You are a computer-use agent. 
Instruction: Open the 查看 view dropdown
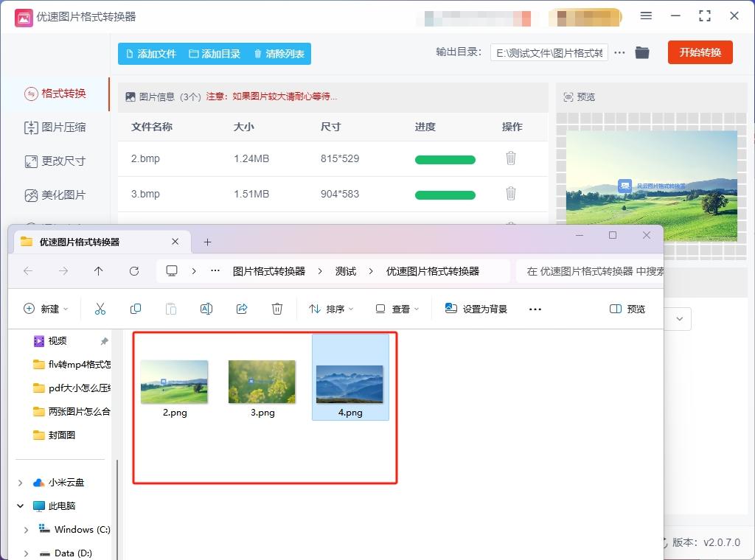(397, 309)
